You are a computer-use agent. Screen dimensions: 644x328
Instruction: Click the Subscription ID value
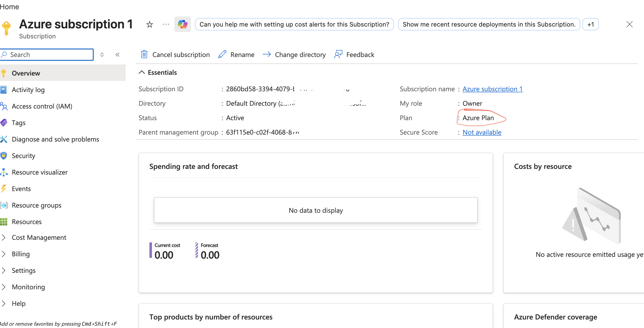(x=288, y=89)
